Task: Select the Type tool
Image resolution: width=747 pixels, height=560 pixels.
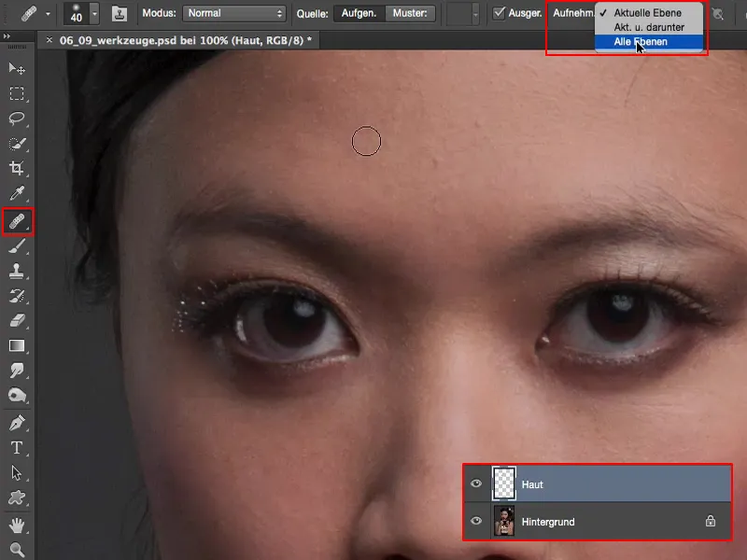Action: click(x=17, y=448)
